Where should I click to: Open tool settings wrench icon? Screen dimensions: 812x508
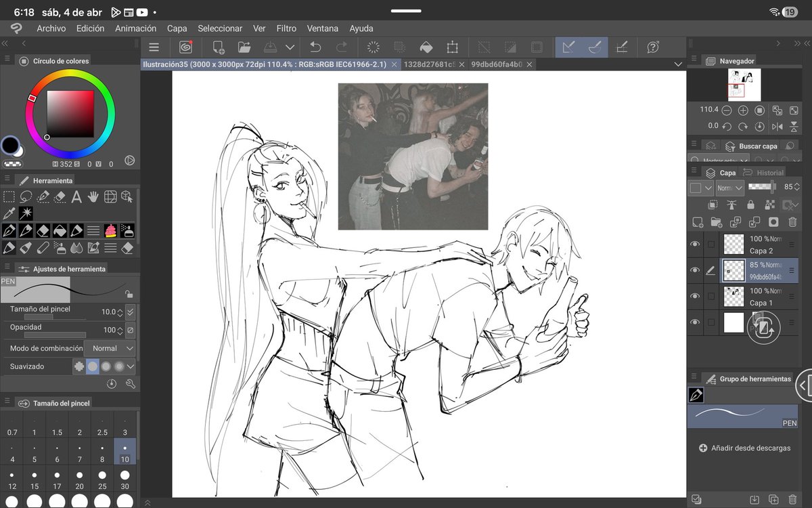tap(129, 383)
